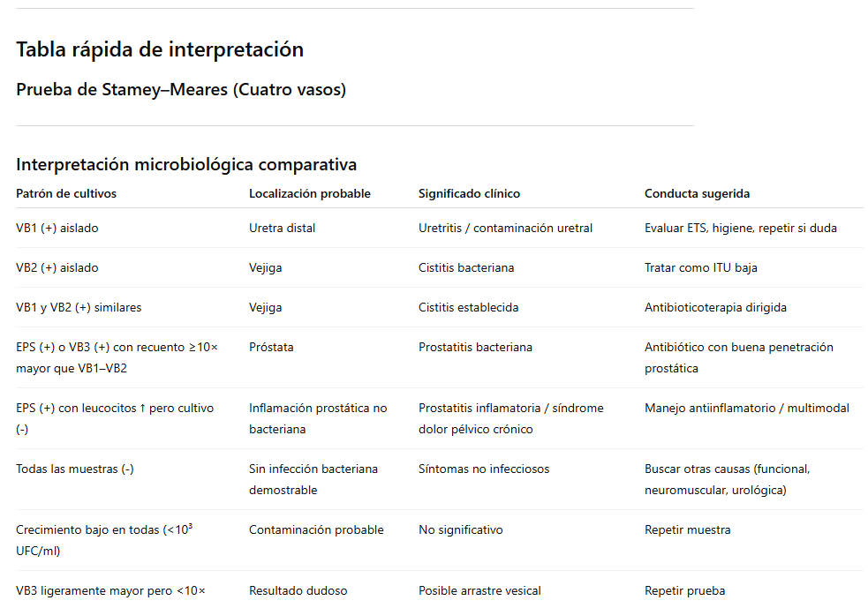Click the "VB1 y VB2 (+) similares" cell

coord(79,307)
